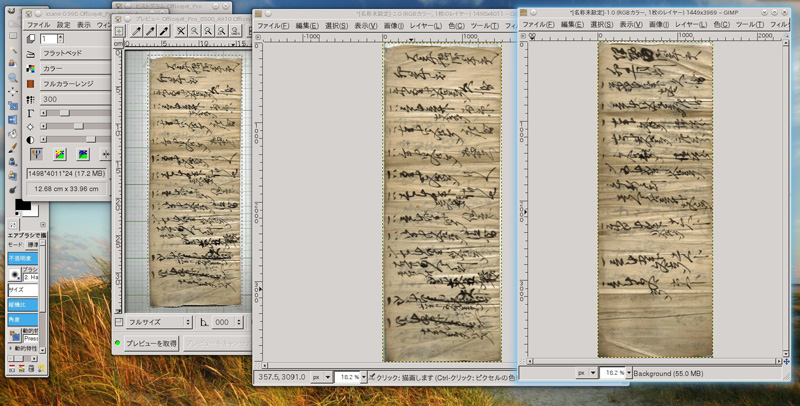Open the px unit dropdown in right GIMP window

pyautogui.click(x=586, y=373)
